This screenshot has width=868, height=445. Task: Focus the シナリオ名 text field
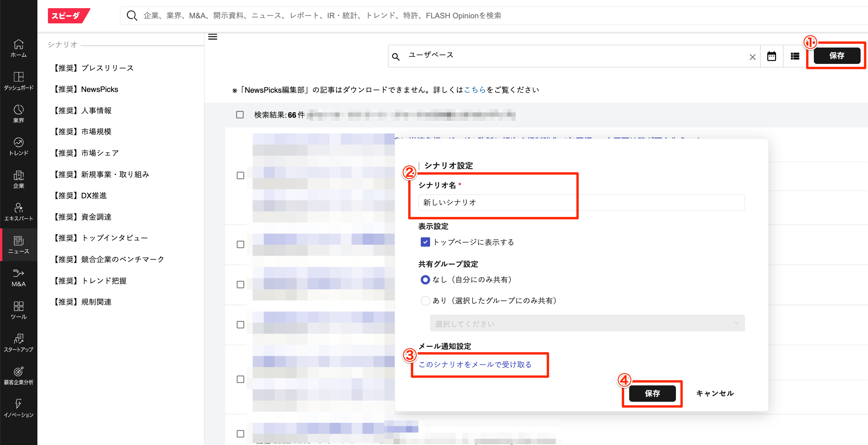click(580, 203)
